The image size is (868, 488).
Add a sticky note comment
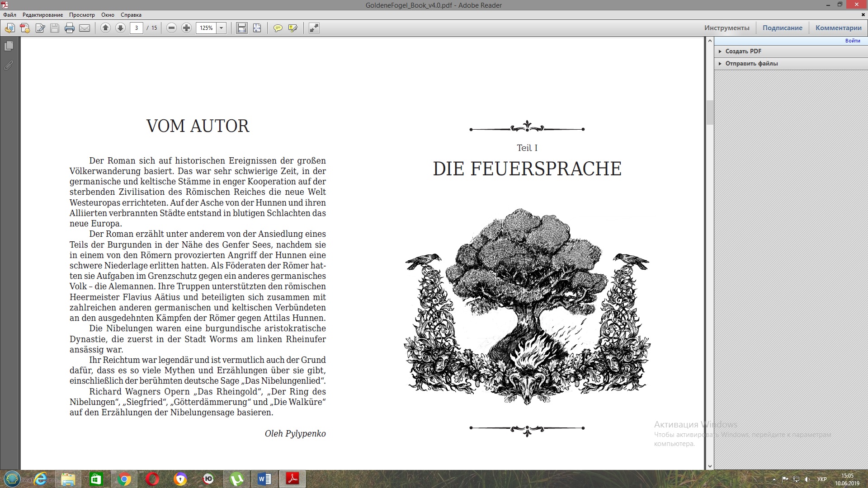point(278,28)
